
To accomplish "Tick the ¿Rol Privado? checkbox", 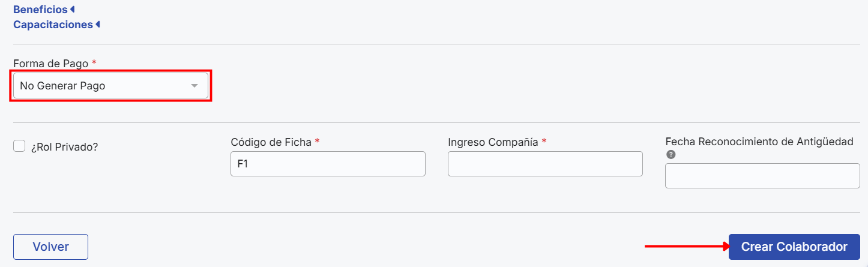I will (x=19, y=146).
